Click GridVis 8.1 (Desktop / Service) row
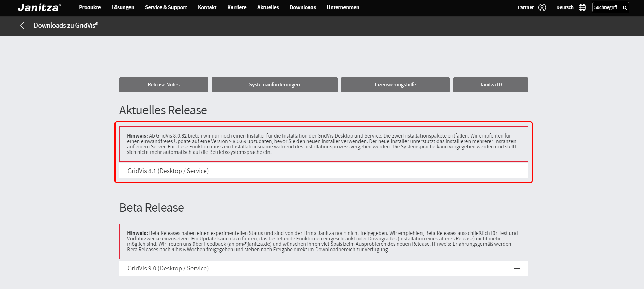Viewport: 644px width, 289px height. (x=324, y=171)
